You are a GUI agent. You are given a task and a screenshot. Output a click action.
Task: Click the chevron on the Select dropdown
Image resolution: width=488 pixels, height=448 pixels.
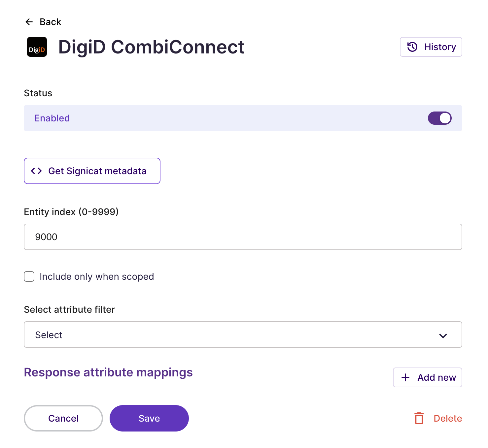[443, 336]
